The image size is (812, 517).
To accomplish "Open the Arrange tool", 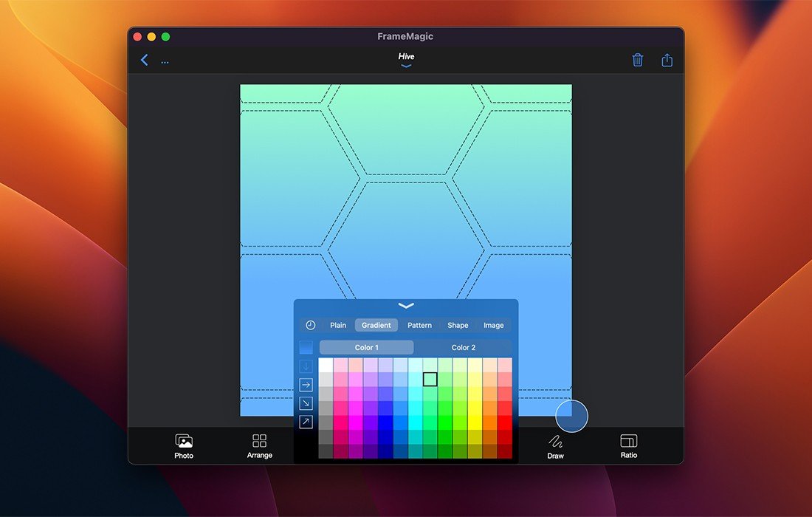I will coord(259,446).
